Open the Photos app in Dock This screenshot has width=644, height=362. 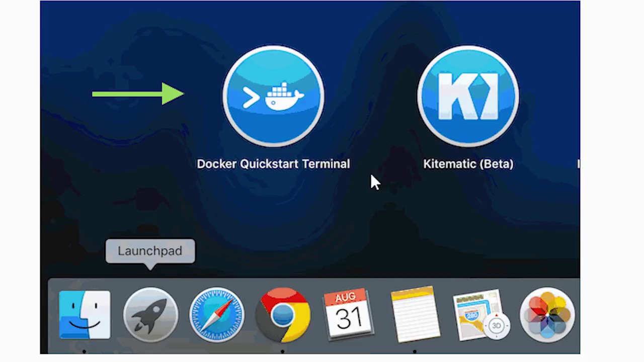pyautogui.click(x=547, y=315)
